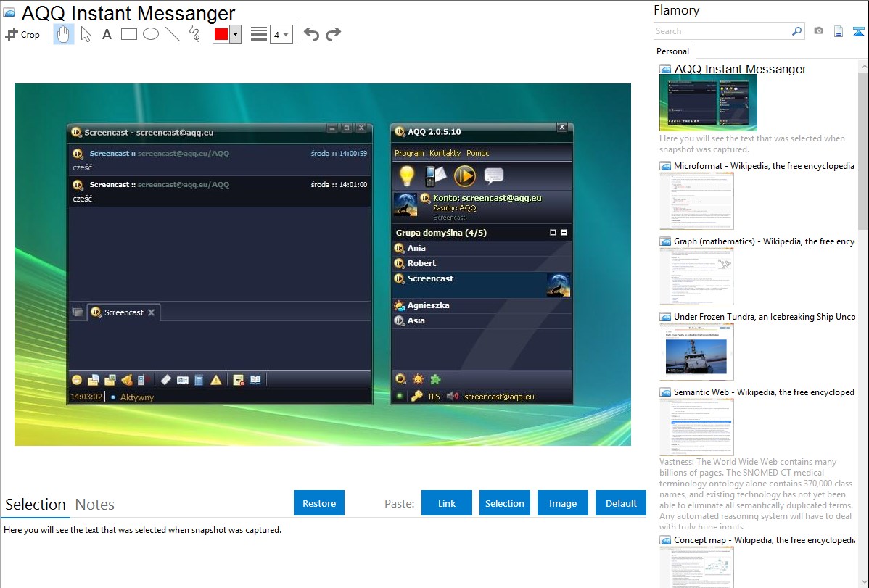Image resolution: width=869 pixels, height=588 pixels.
Task: Switch to the Personal tab
Action: [673, 51]
